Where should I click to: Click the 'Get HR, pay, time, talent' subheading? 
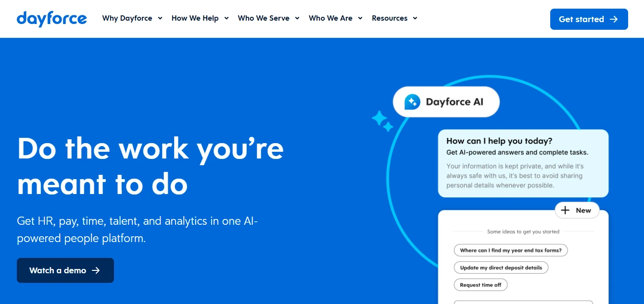[x=138, y=230]
